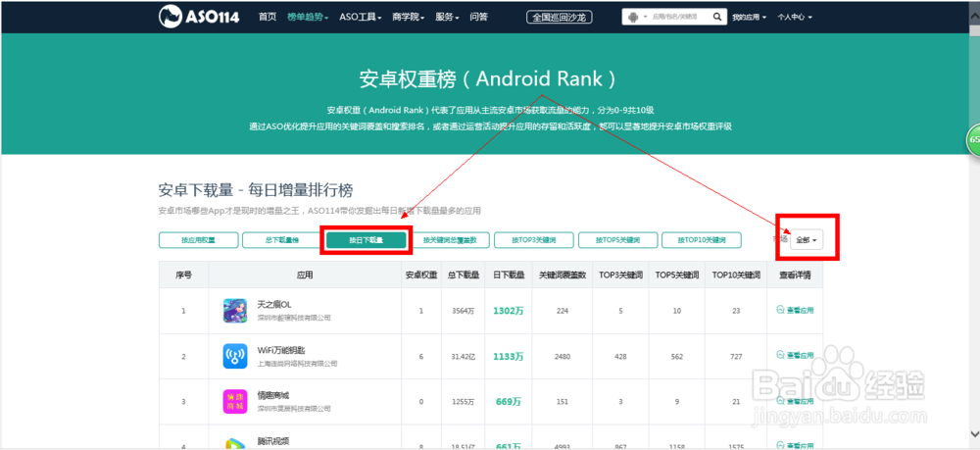Click the 全国巡回沙龙 button
This screenshot has width=980, height=450.
[560, 18]
